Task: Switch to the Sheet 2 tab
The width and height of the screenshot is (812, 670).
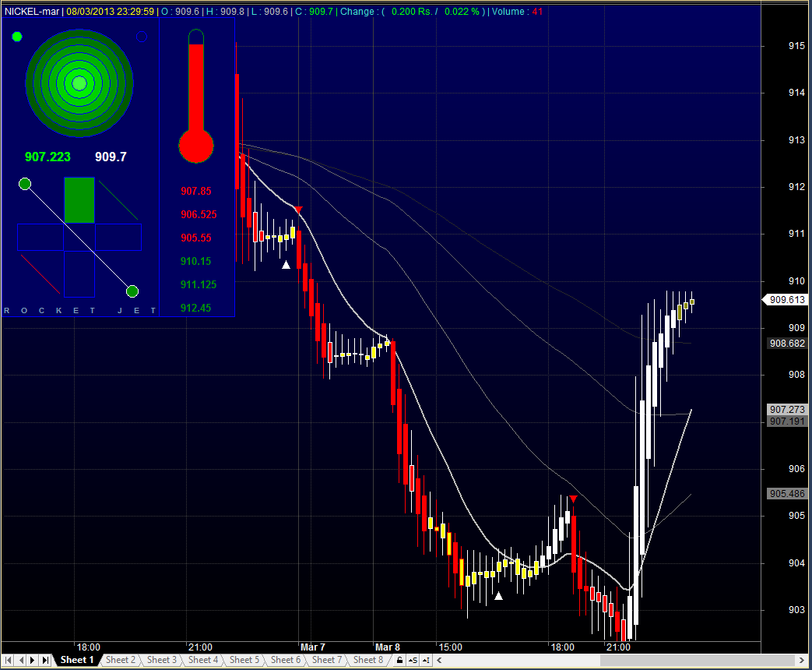Action: pos(120,660)
